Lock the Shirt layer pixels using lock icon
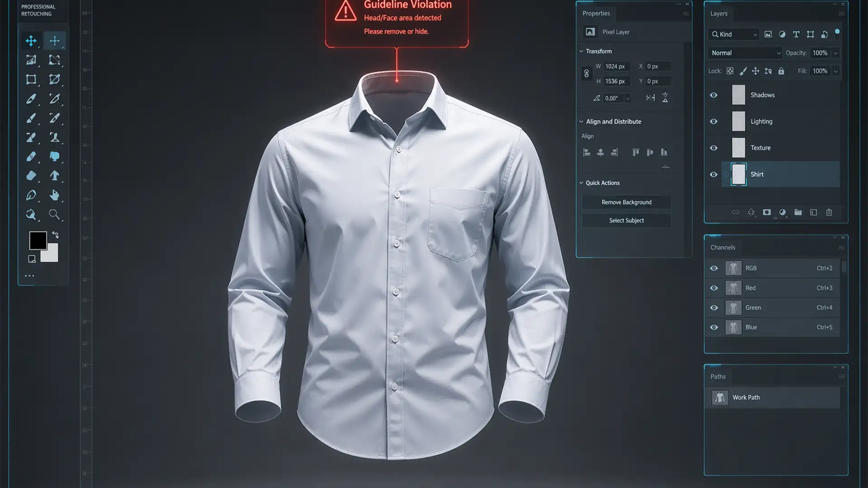Viewport: 868px width, 488px height. click(x=743, y=71)
